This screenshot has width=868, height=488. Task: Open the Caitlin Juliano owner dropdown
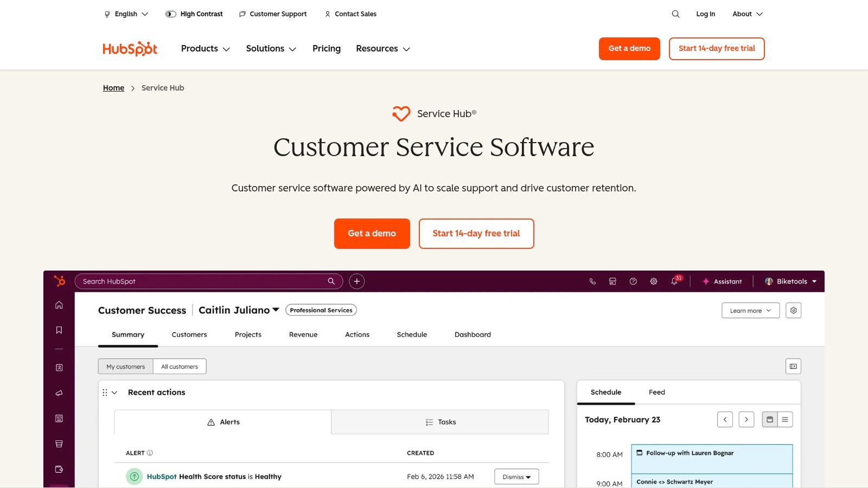[x=239, y=310]
